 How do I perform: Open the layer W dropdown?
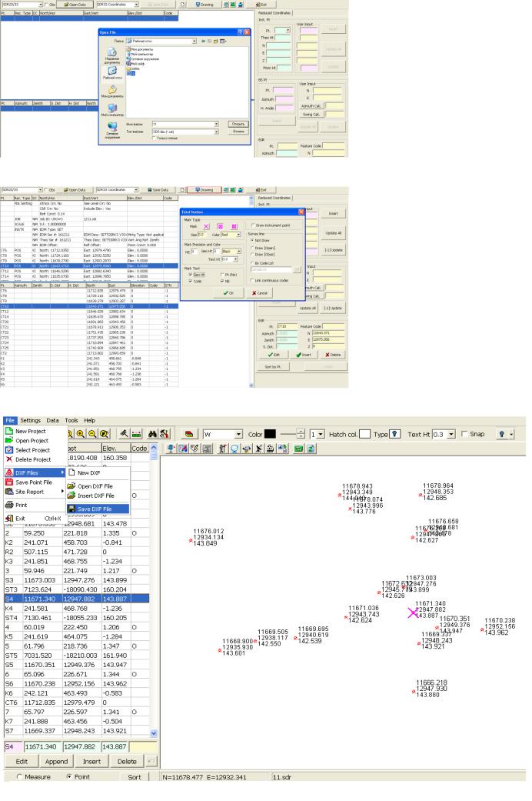pyautogui.click(x=238, y=434)
